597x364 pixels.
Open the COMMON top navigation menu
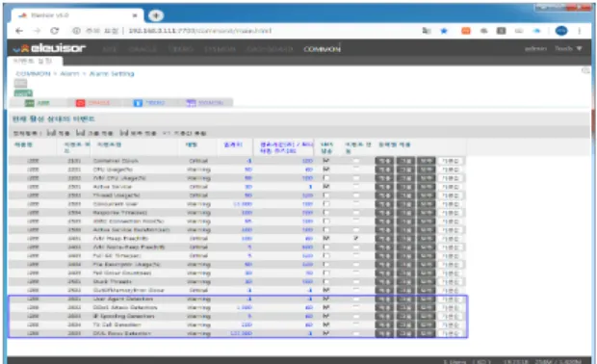tap(323, 49)
